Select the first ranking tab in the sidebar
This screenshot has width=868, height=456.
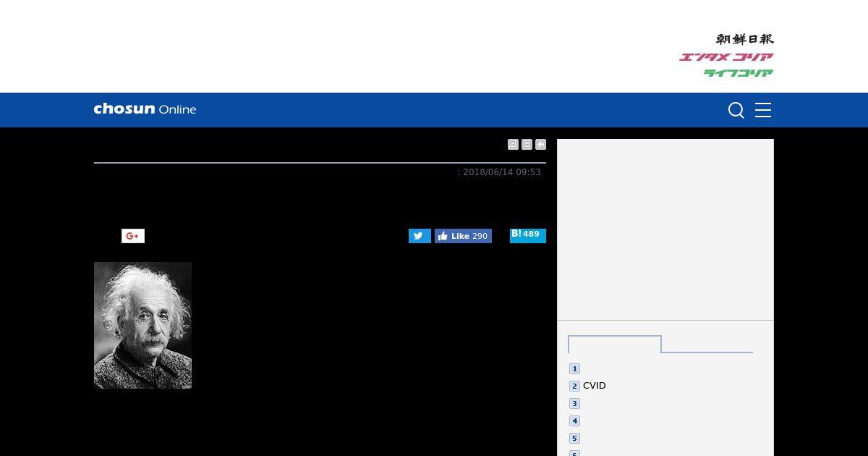615,344
